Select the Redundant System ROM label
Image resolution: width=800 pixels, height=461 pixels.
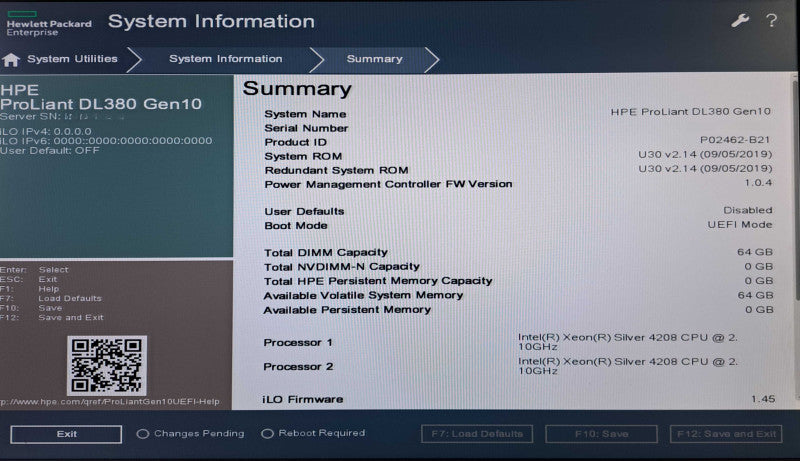(336, 170)
